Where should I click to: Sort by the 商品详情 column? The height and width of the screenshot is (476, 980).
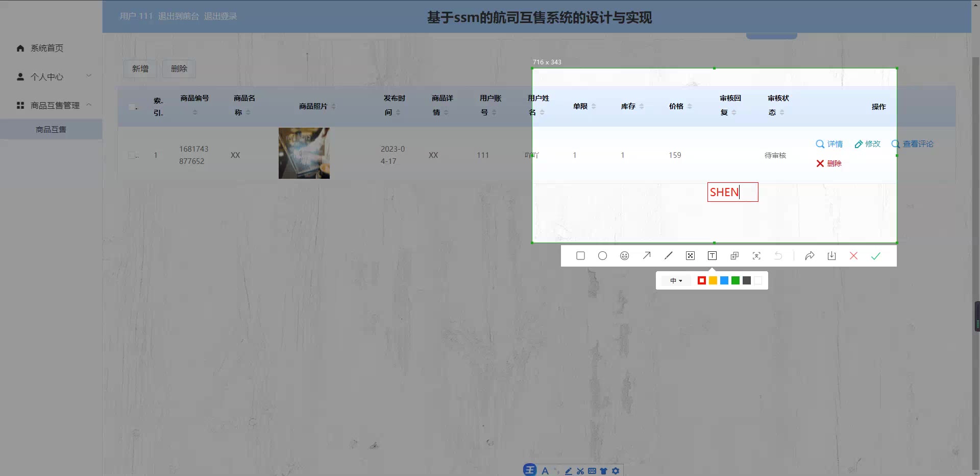pyautogui.click(x=446, y=112)
